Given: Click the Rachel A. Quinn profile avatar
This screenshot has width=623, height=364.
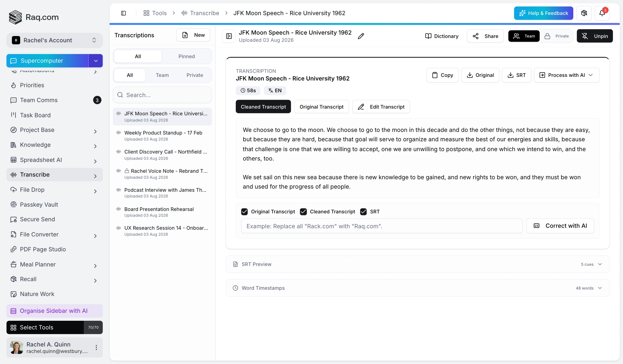Looking at the screenshot, I should click(x=17, y=347).
